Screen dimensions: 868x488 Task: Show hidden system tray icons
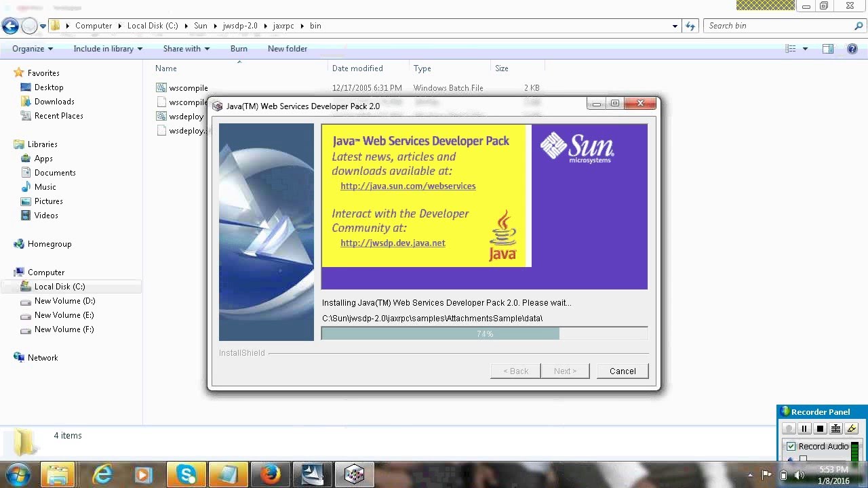(x=750, y=475)
